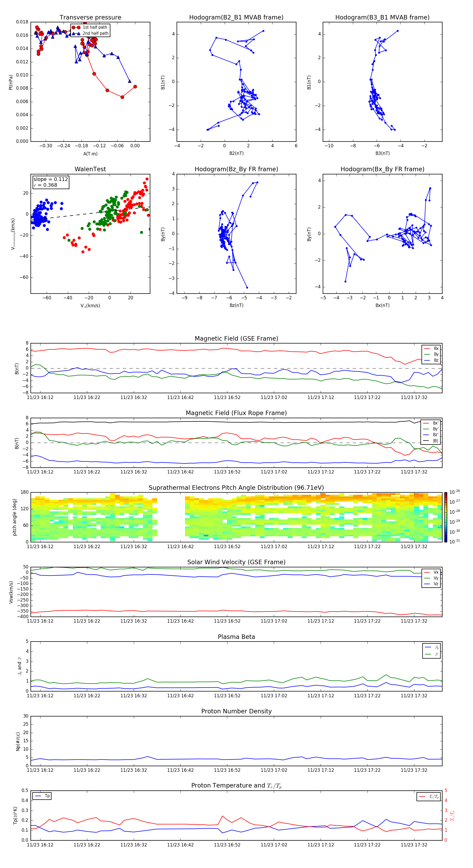Click the Transverse pressure plot title
The height and width of the screenshot is (868, 473).
click(90, 18)
